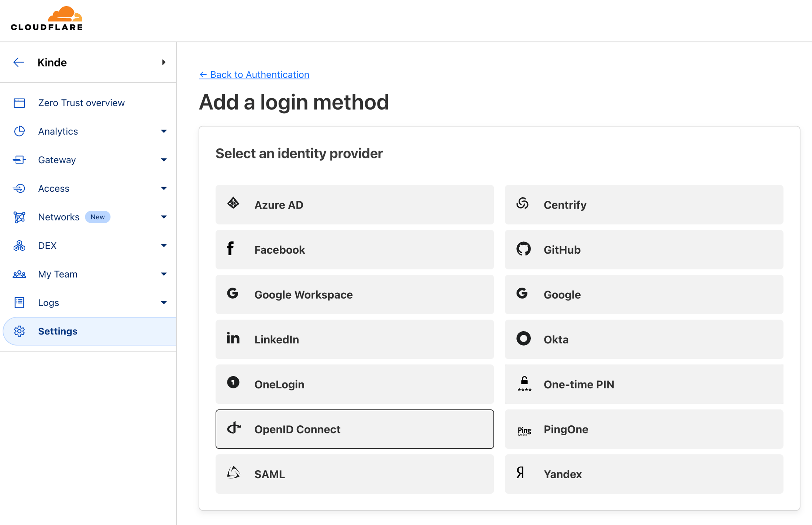Click the LinkedIn provider label
The width and height of the screenshot is (812, 525).
(276, 340)
